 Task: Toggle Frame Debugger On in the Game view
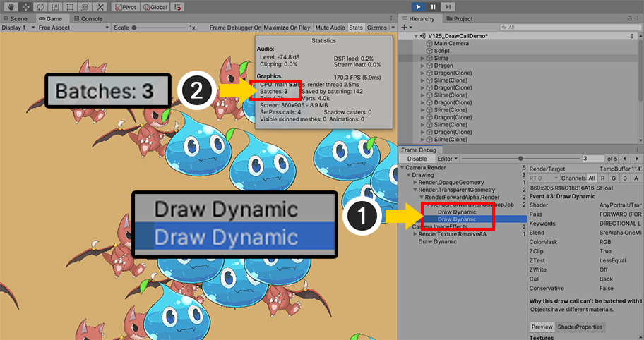[235, 28]
